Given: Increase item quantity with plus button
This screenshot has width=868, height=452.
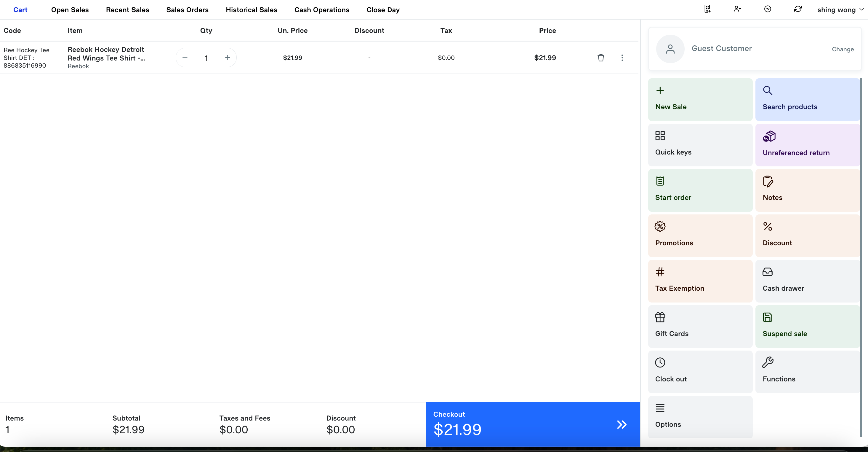Looking at the screenshot, I should click(x=228, y=58).
